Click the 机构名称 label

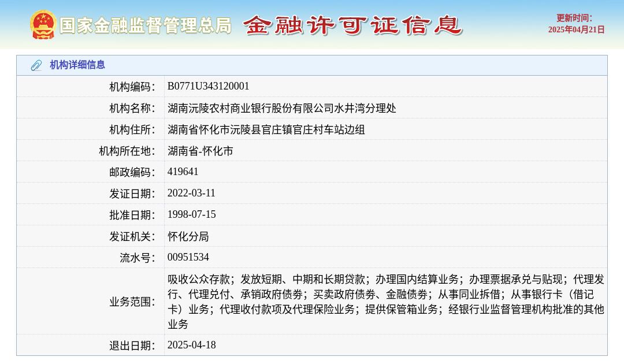(132, 108)
